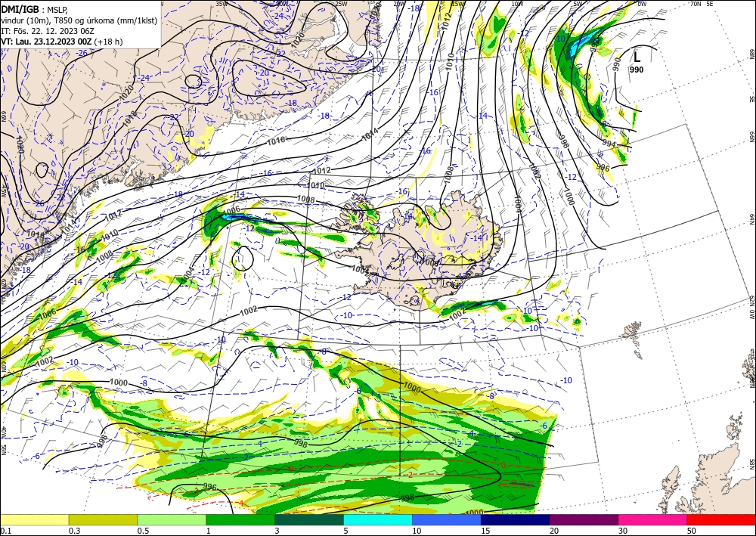Click the olive 0.3–0.5 mm legend swatch
The height and width of the screenshot is (536, 756).
click(103, 519)
